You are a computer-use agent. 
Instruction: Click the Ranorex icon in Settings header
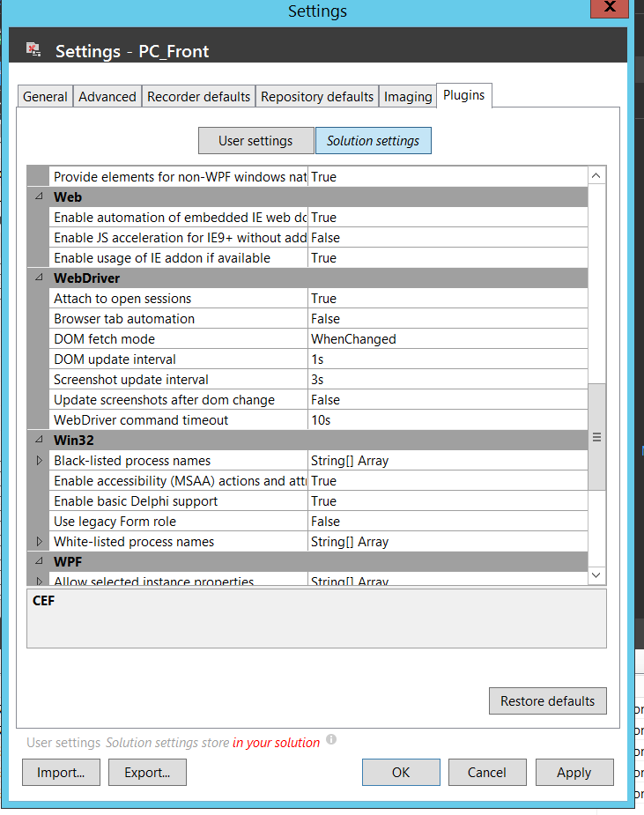[x=33, y=50]
